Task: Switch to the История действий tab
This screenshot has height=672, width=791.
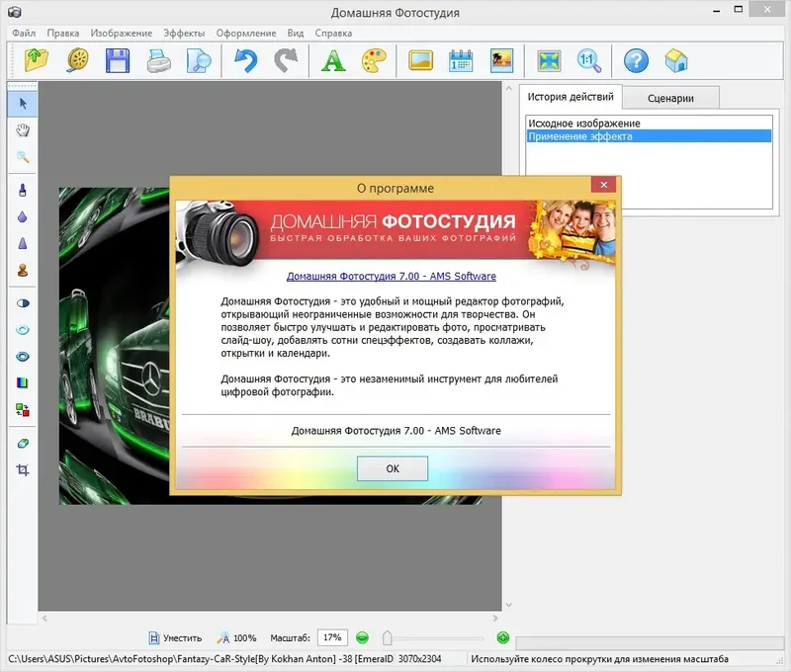Action: [571, 97]
